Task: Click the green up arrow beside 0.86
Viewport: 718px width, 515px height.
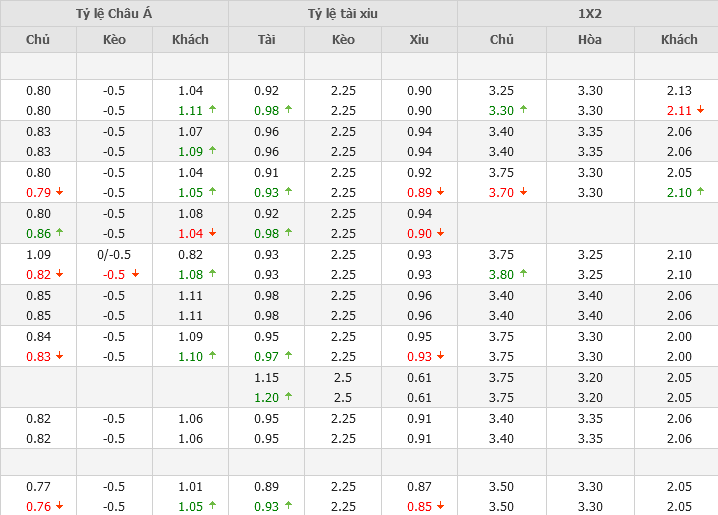Action: 59,232
